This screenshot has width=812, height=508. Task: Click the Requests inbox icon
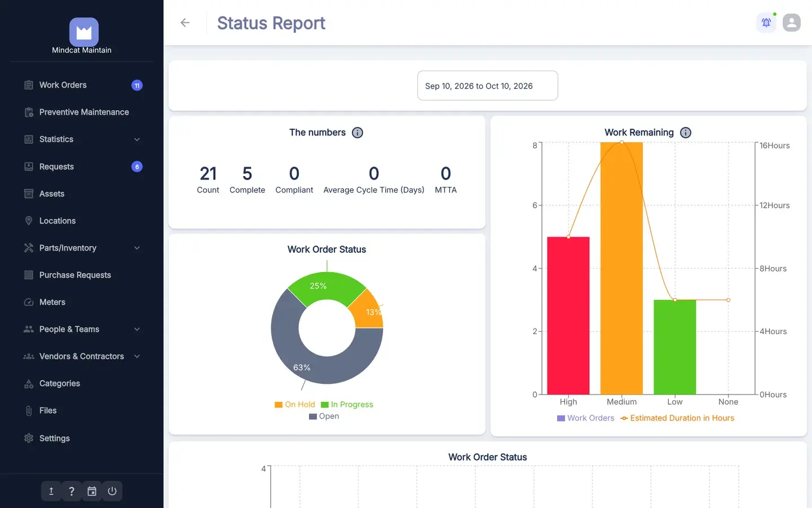[29, 167]
